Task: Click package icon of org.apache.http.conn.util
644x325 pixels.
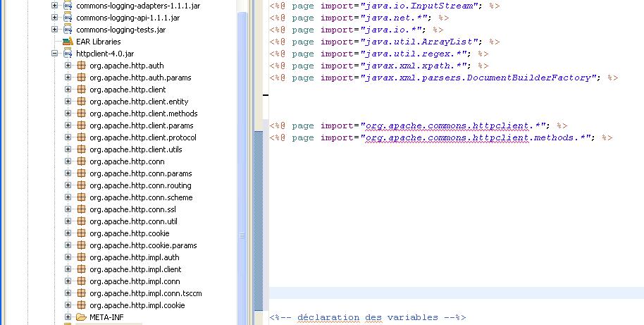Action: point(81,221)
